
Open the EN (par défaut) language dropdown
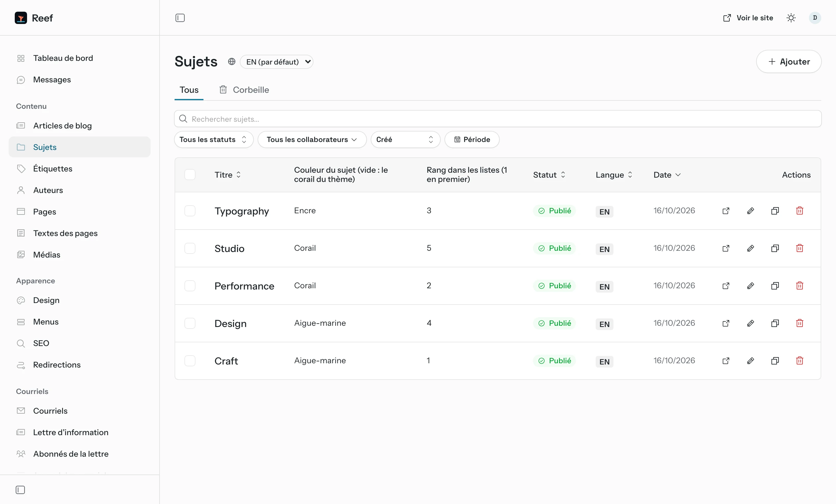point(277,62)
